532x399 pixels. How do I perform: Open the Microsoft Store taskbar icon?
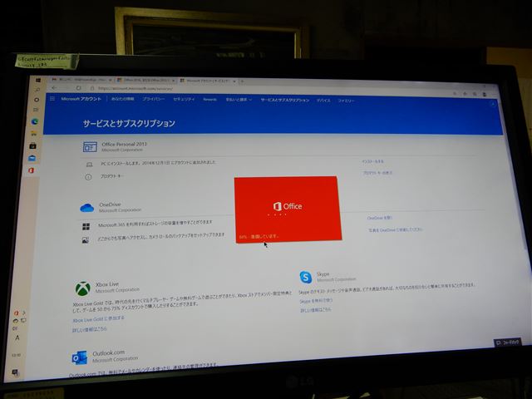point(33,146)
